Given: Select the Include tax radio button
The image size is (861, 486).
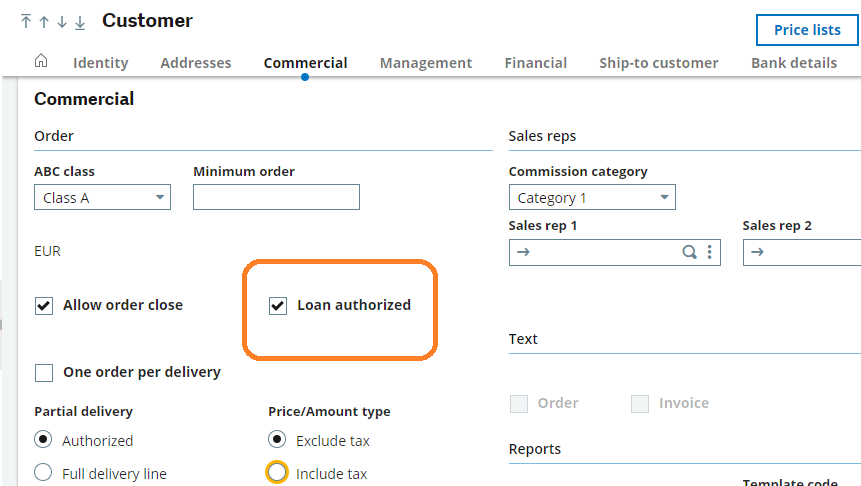Looking at the screenshot, I should pos(277,473).
